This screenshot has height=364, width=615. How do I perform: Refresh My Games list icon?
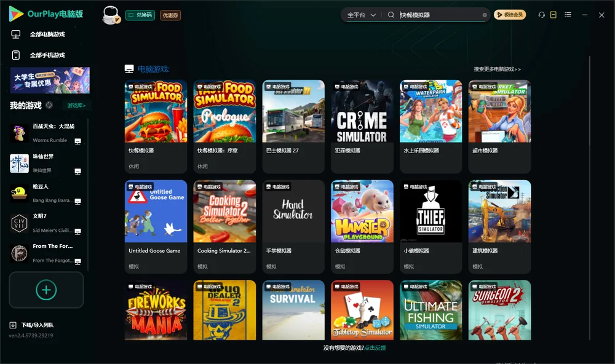(49, 105)
